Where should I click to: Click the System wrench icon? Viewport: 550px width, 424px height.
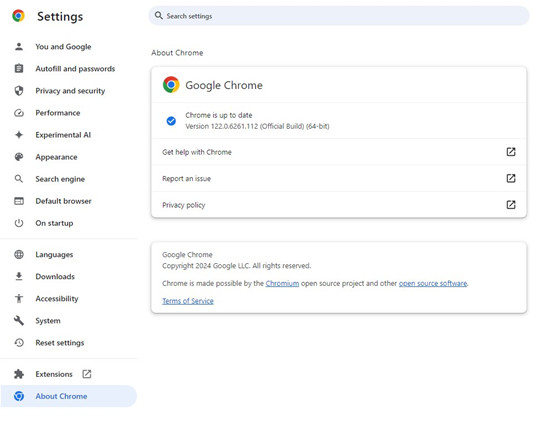(x=19, y=321)
